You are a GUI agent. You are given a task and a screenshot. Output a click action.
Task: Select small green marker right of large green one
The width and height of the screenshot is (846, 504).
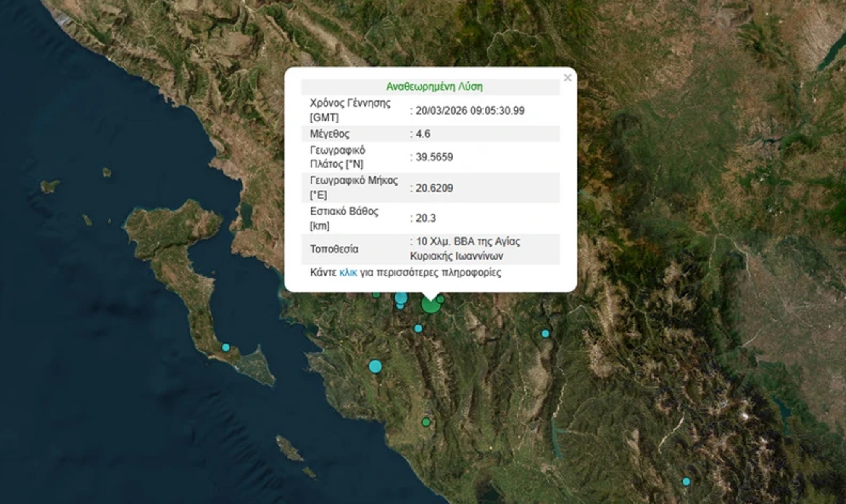pos(440,299)
